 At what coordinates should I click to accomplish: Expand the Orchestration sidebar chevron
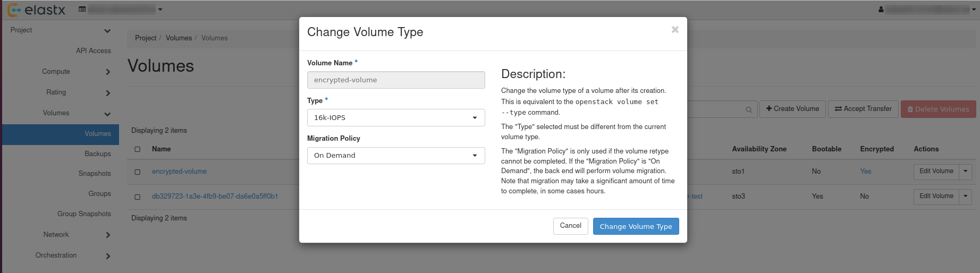[108, 256]
